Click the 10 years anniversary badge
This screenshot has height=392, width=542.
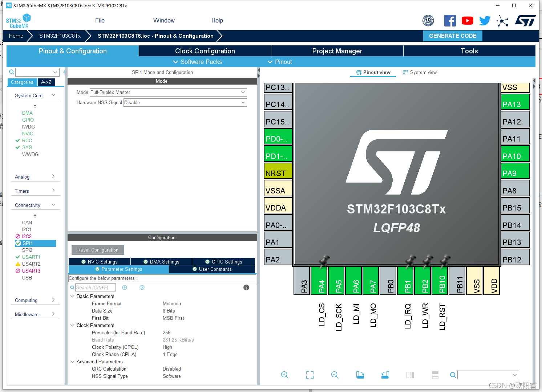428,21
